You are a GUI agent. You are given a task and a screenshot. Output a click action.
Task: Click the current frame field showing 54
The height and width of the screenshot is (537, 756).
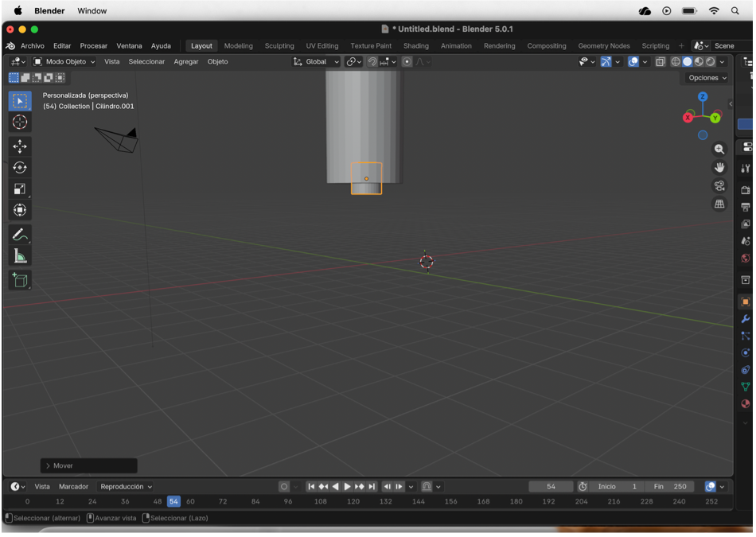[x=551, y=487]
